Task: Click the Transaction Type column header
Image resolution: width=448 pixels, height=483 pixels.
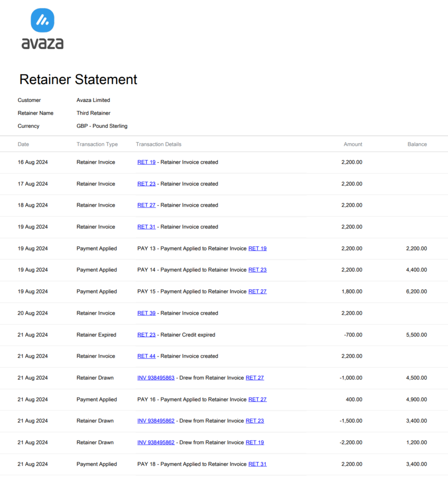Action: tap(97, 144)
